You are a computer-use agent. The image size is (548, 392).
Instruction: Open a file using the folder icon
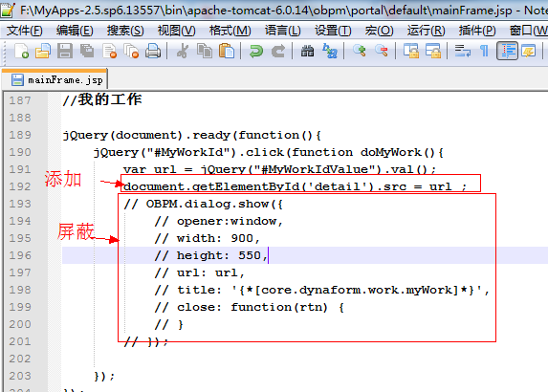tap(43, 51)
